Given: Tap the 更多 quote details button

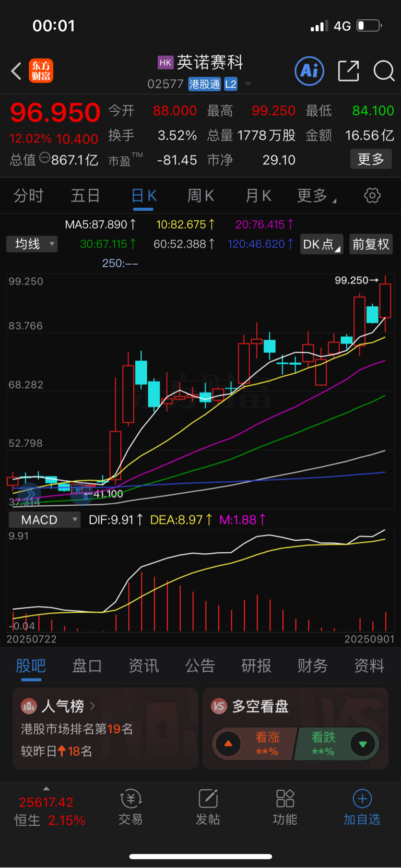Looking at the screenshot, I should (371, 159).
